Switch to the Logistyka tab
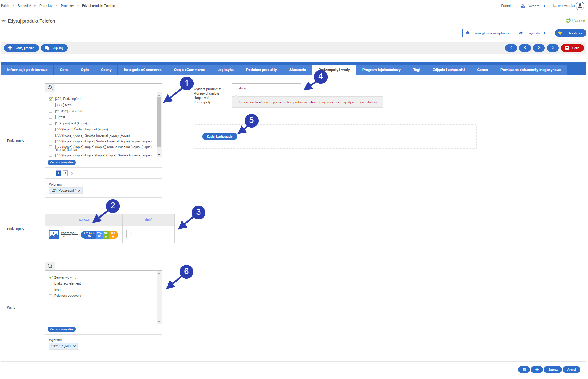This screenshot has height=379, width=588. coord(225,70)
